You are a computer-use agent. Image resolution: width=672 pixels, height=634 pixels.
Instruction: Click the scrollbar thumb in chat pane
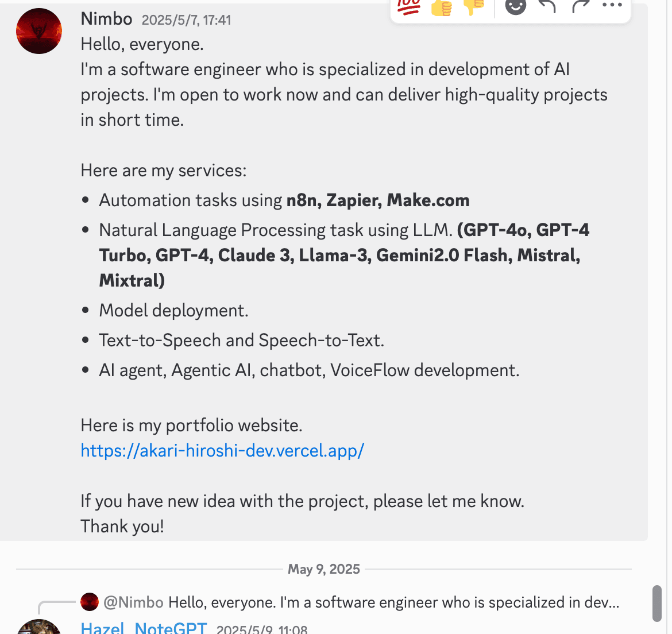pos(656,603)
